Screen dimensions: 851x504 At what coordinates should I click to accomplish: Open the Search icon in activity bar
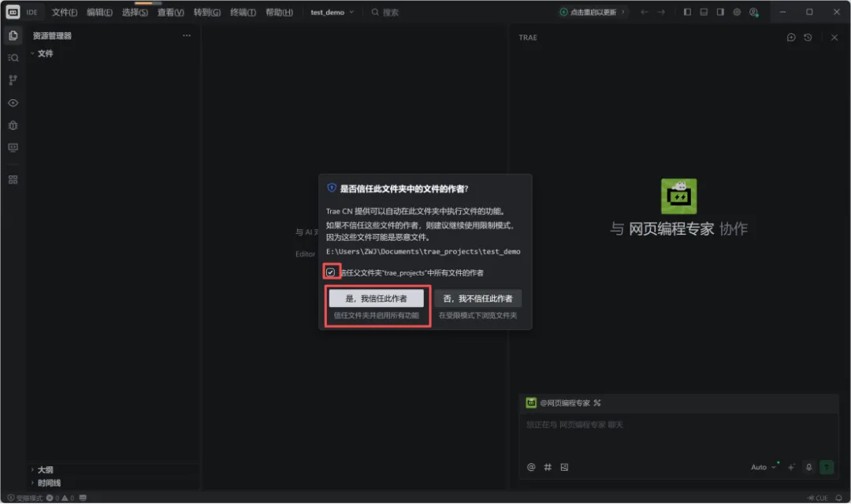pyautogui.click(x=13, y=58)
